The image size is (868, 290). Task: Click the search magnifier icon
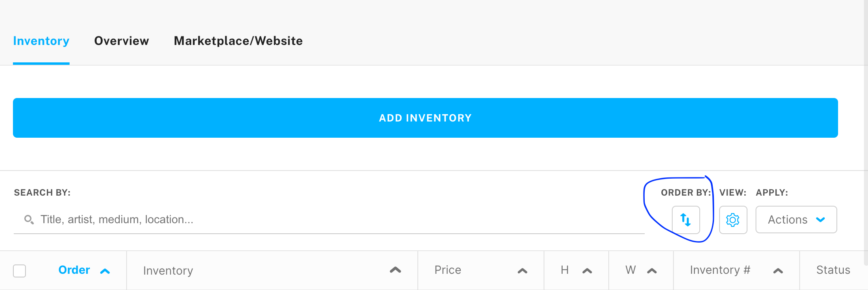click(29, 220)
